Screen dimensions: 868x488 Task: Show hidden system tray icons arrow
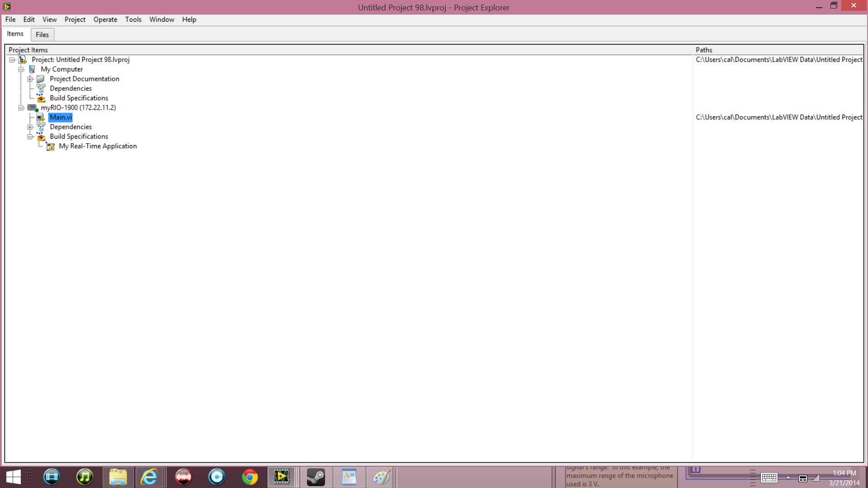click(x=788, y=478)
